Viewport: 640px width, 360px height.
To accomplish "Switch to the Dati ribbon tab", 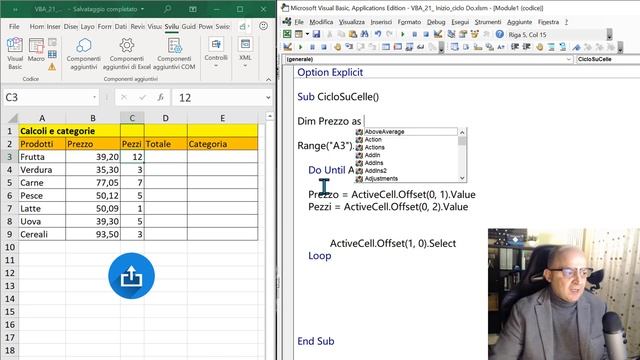I will (120, 27).
